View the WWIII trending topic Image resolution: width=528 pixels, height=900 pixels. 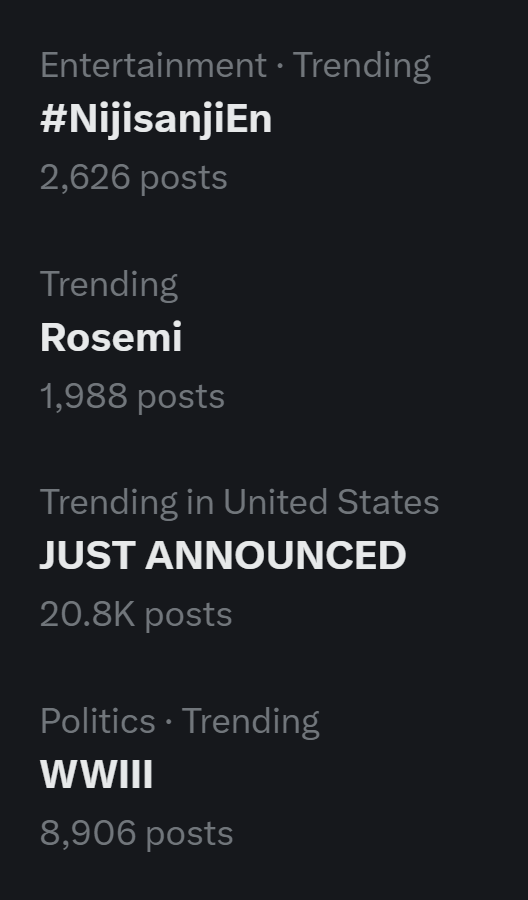96,774
